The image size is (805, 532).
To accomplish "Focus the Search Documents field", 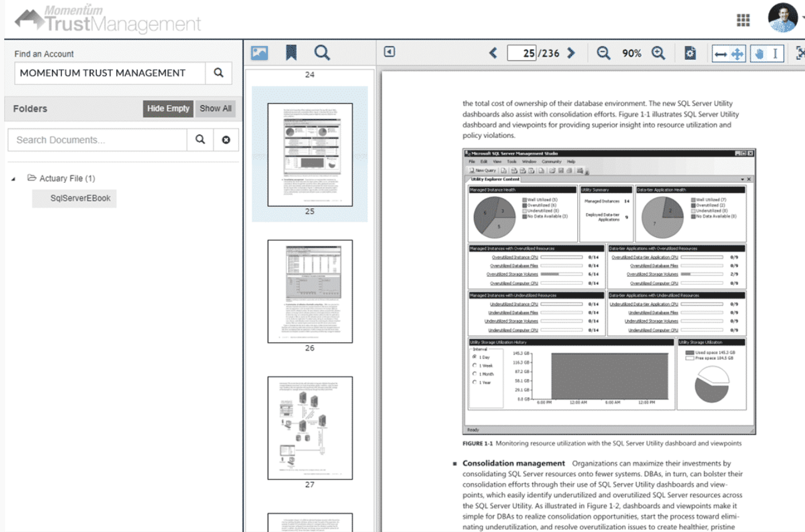I will (x=97, y=140).
